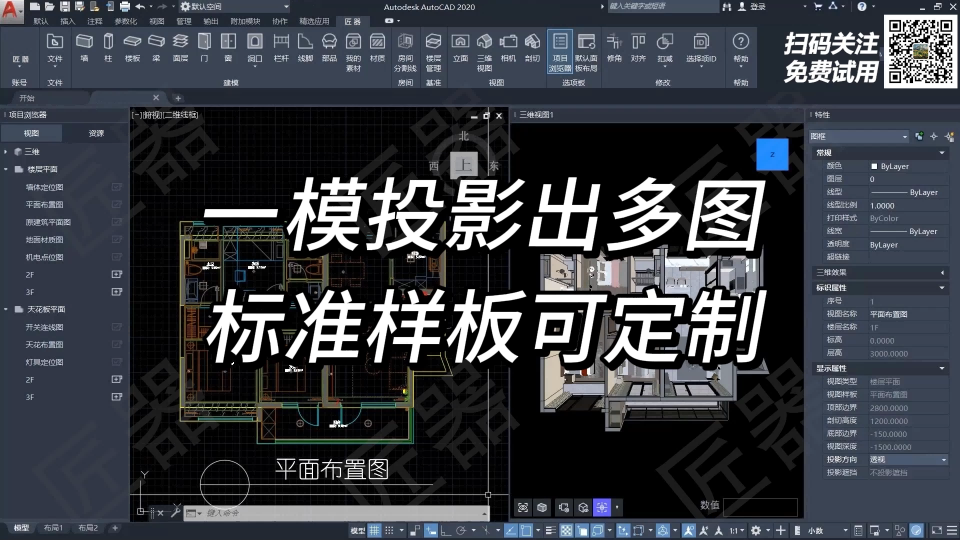960x540 pixels.
Task: Select the 相机 (camera) tool
Action: tap(508, 48)
